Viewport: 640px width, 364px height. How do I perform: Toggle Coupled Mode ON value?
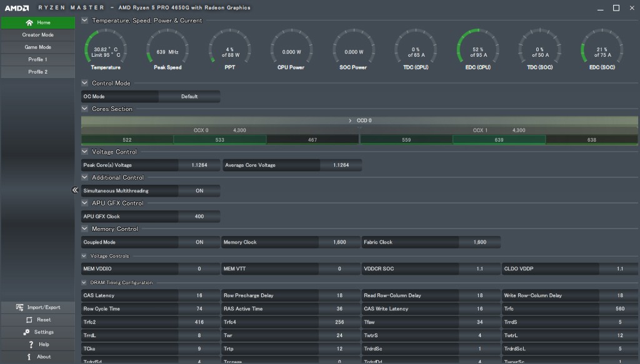(199, 242)
